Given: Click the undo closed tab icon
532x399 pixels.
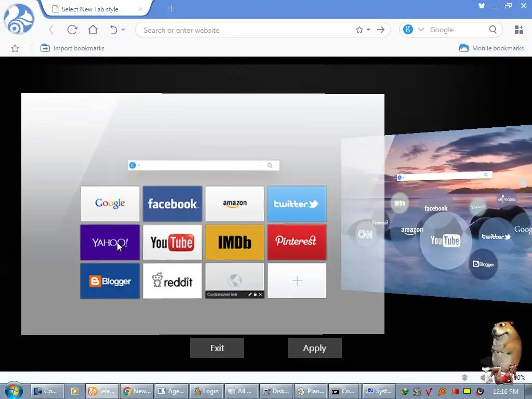Looking at the screenshot, I should tap(114, 30).
